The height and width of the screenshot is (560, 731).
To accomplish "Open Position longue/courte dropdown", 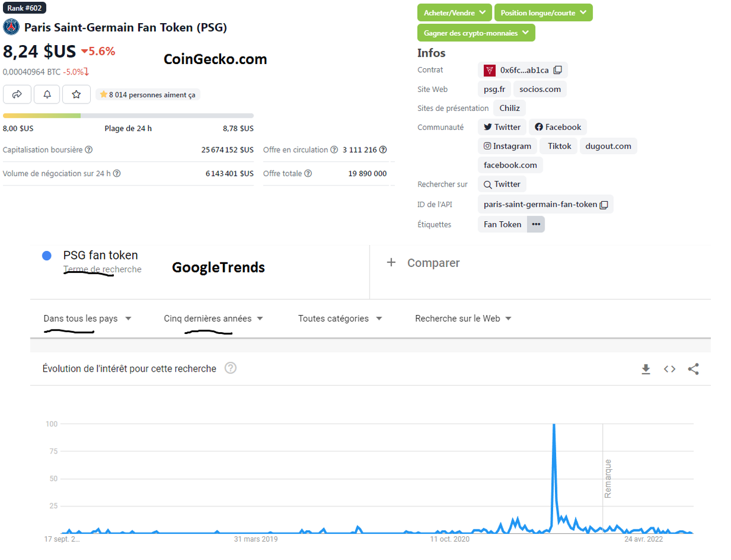I will 543,12.
